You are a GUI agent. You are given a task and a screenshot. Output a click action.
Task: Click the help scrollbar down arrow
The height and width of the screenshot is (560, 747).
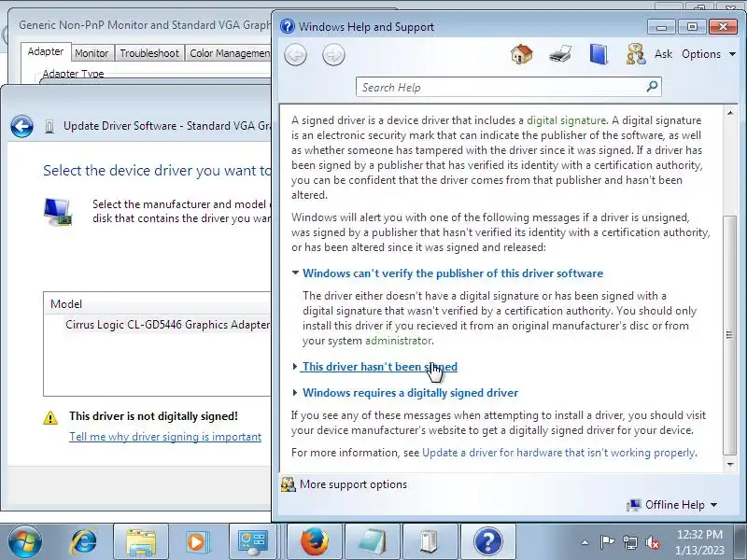(730, 465)
